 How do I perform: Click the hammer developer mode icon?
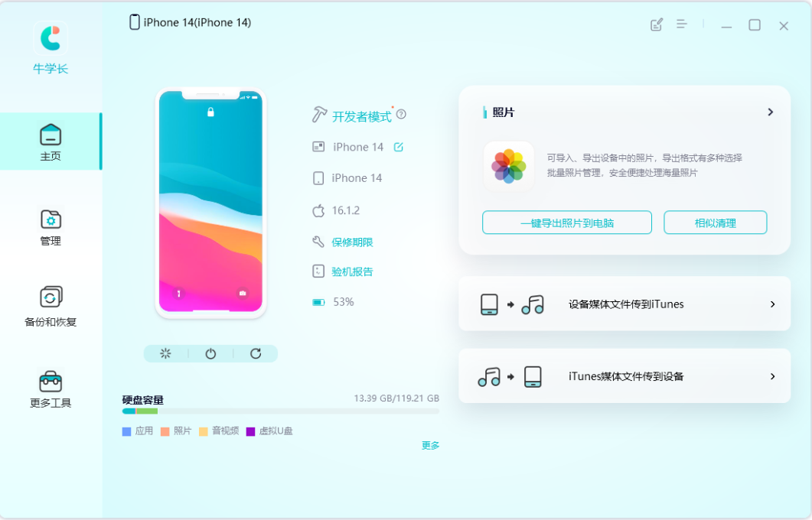tap(319, 115)
